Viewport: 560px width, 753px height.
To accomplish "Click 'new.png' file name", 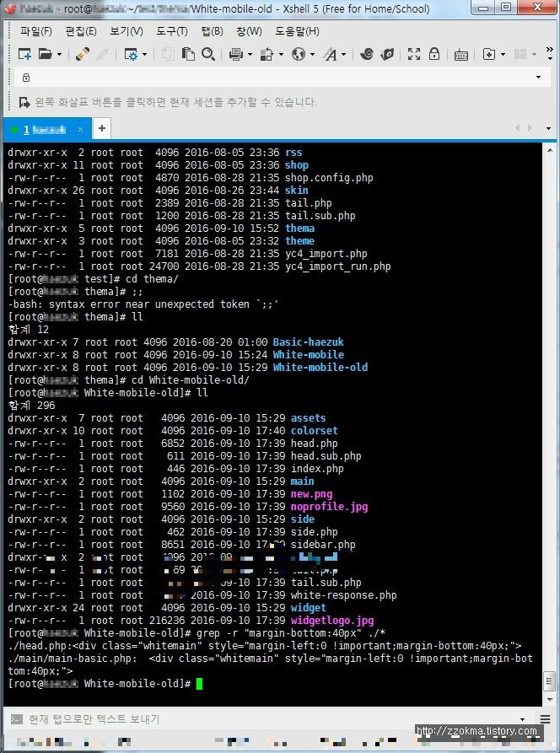I will coord(312,494).
